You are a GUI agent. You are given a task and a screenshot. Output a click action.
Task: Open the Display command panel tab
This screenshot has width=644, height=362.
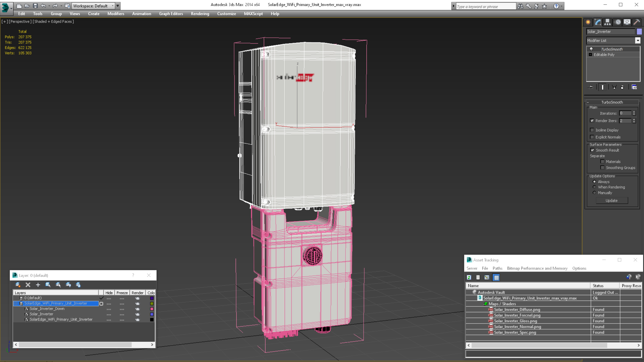pyautogui.click(x=627, y=22)
